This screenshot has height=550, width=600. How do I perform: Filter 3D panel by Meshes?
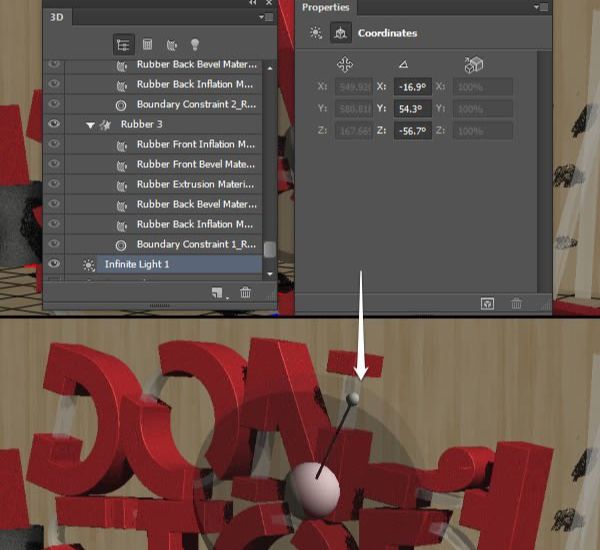coord(147,44)
